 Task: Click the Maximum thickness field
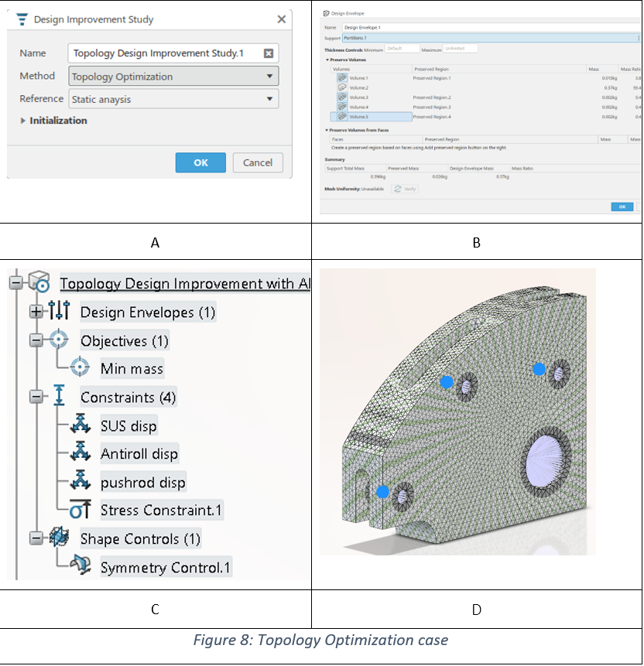(461, 49)
